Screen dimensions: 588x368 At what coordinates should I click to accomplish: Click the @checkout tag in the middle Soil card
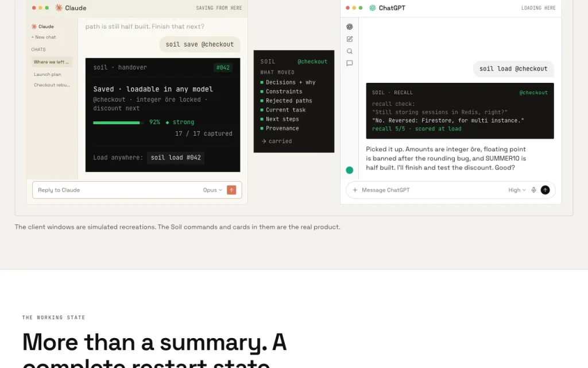pyautogui.click(x=312, y=62)
